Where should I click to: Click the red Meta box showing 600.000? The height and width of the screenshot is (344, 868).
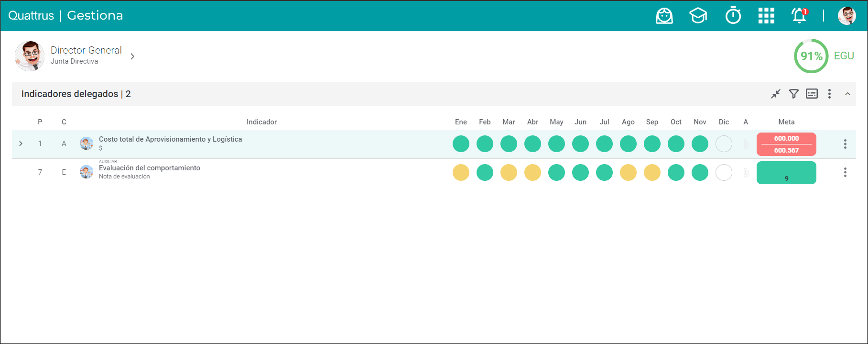coord(786,144)
